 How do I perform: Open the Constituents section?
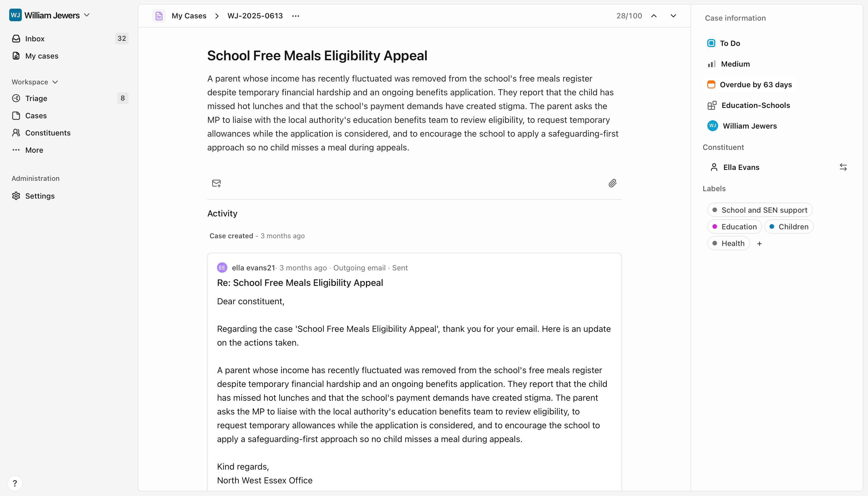(48, 133)
